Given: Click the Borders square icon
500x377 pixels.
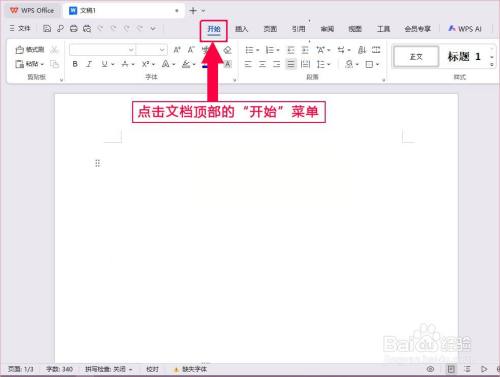Looking at the screenshot, I should [369, 64].
